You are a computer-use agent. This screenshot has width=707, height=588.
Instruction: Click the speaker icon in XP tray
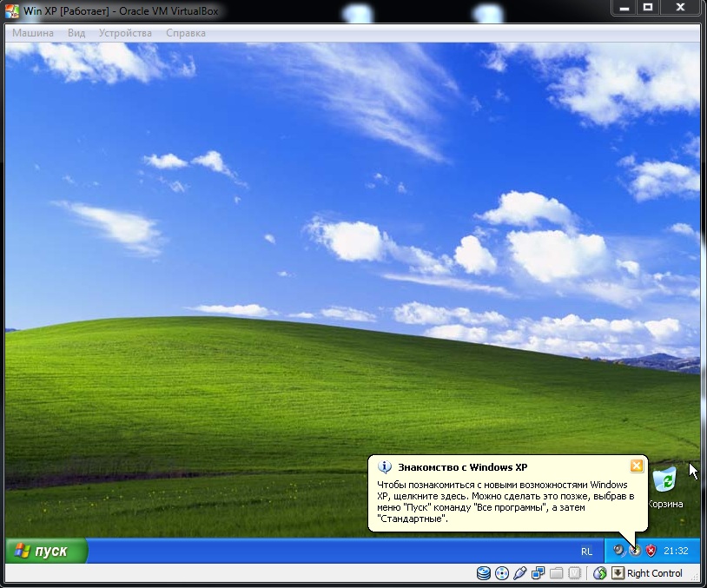(x=619, y=550)
